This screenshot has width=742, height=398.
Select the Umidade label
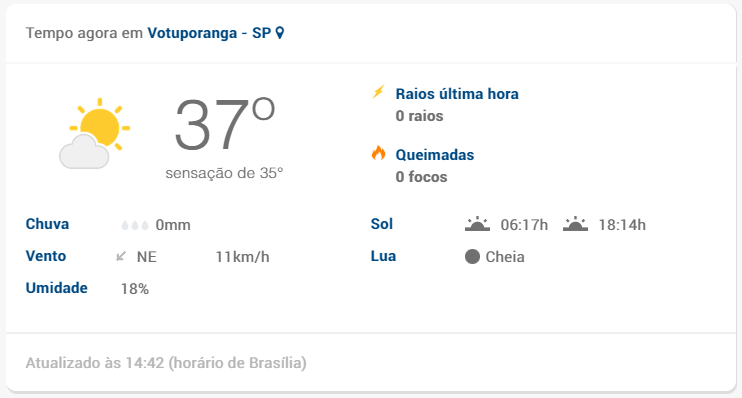[57, 288]
